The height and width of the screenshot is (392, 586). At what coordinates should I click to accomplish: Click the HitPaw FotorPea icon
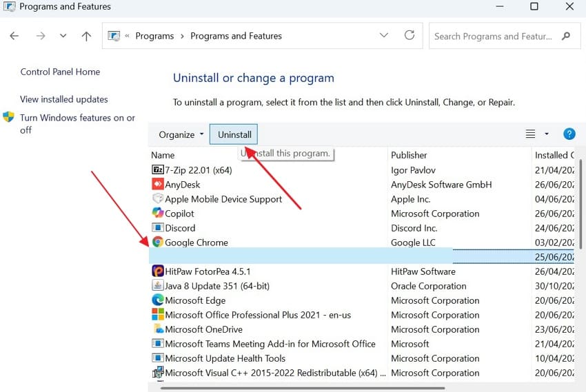(158, 271)
